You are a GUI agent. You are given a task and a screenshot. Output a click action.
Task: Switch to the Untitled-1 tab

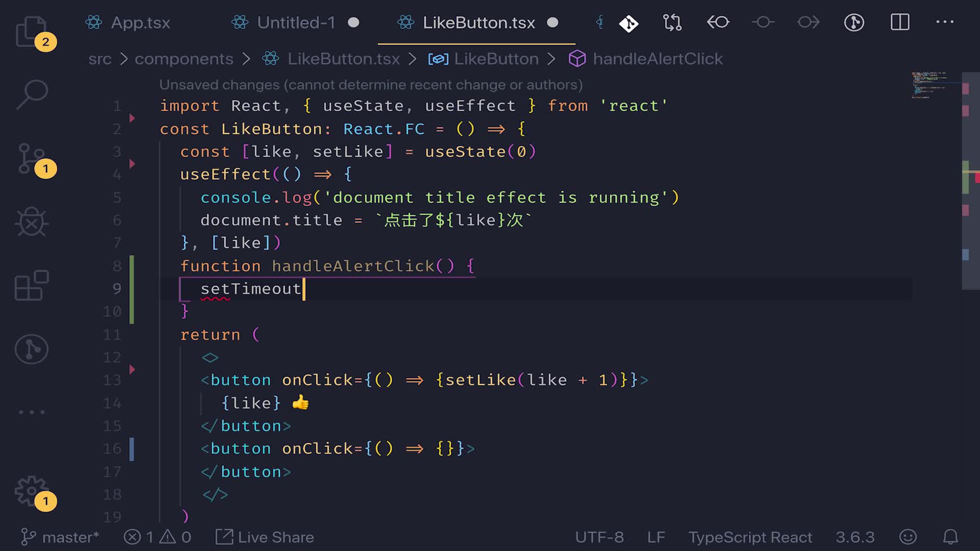(296, 22)
